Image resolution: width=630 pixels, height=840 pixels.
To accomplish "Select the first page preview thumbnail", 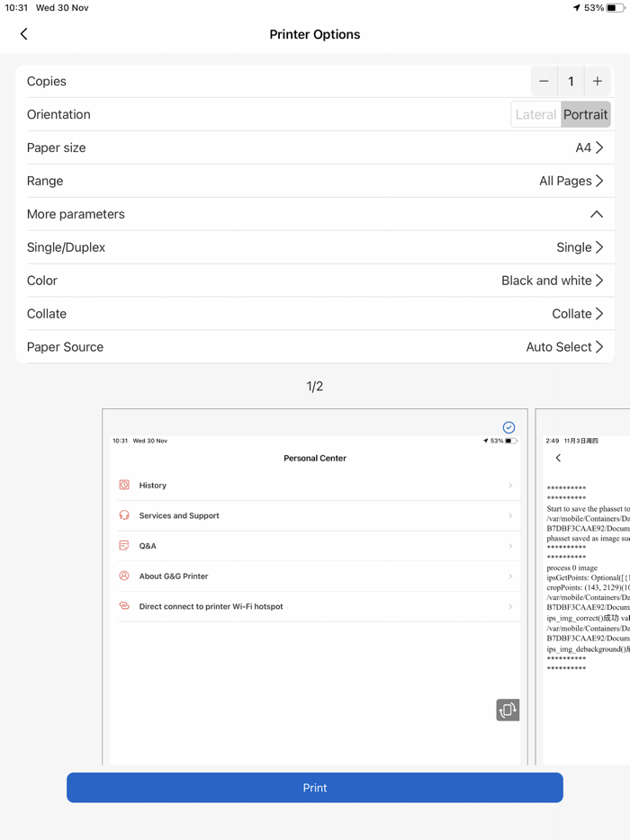I will click(315, 586).
